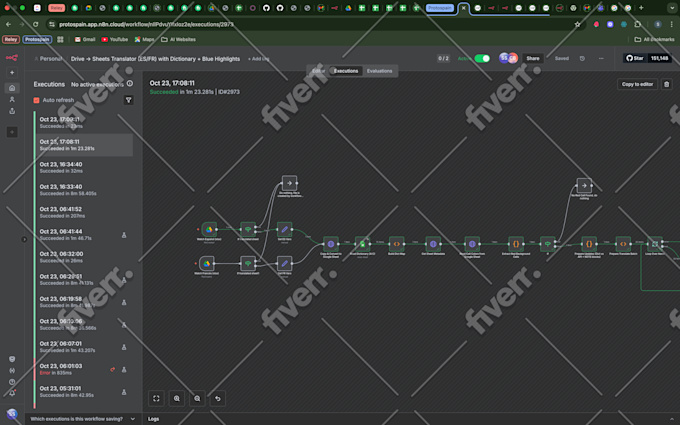Open the user avatar at sidebar bottom
The height and width of the screenshot is (425, 680).
12,413
